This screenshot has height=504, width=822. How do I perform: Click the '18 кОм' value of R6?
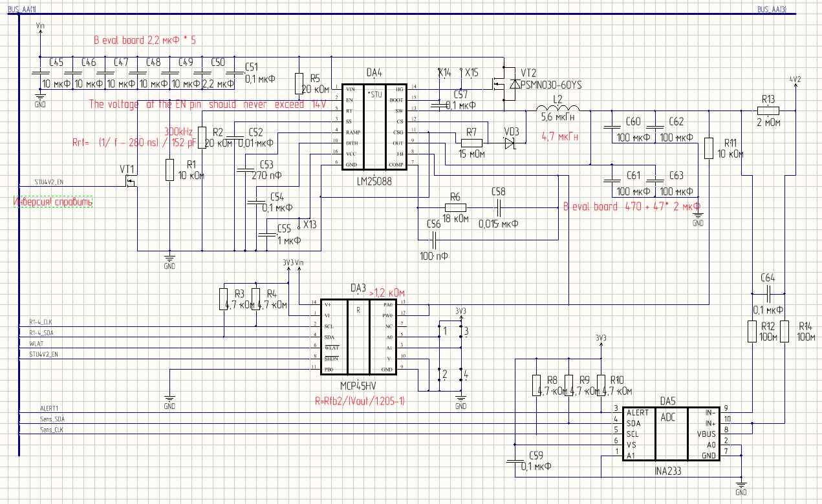click(x=455, y=220)
